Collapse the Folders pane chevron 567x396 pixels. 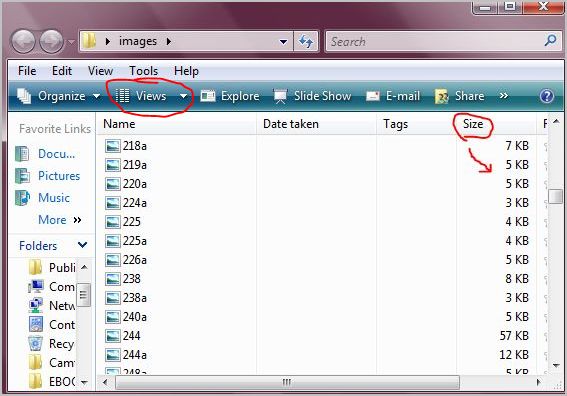click(x=82, y=245)
